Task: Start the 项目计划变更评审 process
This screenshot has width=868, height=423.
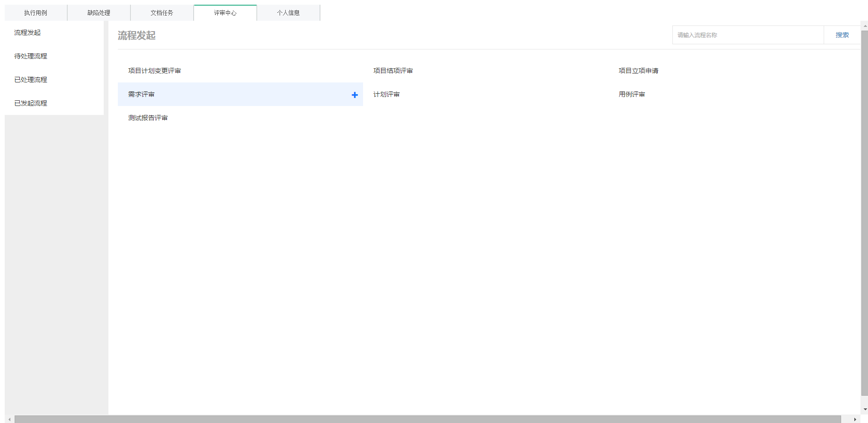Action: (x=155, y=71)
